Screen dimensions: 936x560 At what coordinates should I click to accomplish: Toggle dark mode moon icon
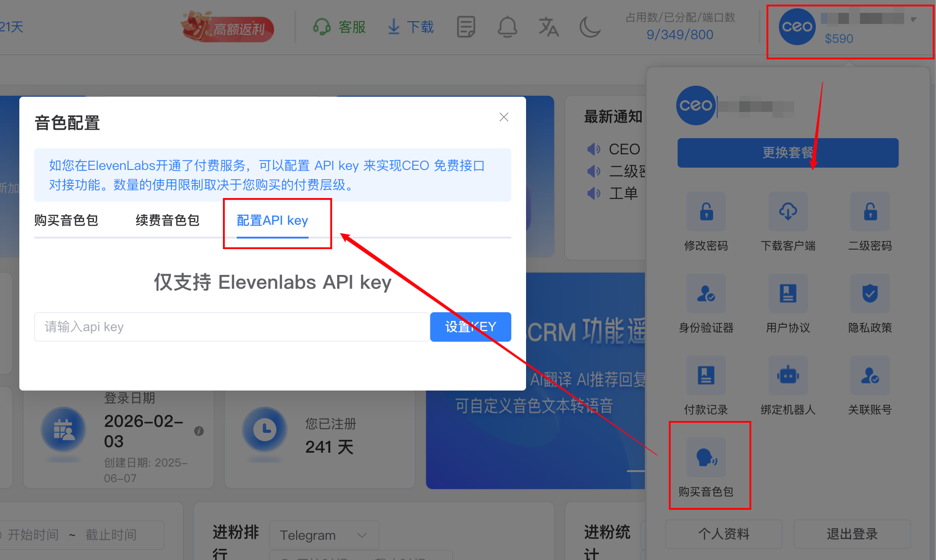coord(590,27)
